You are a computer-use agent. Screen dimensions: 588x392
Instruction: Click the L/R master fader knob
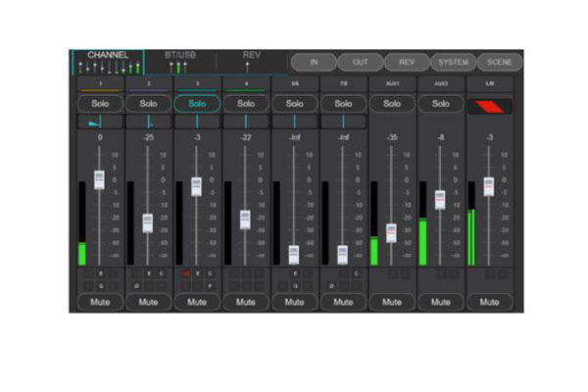pyautogui.click(x=489, y=186)
